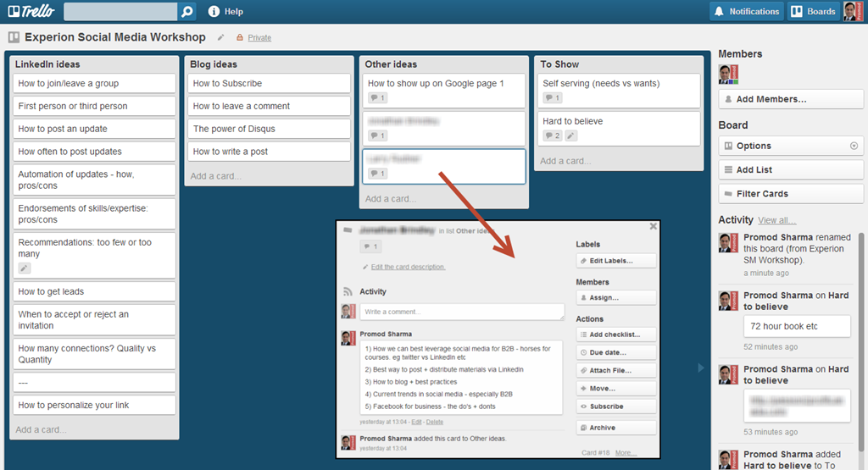This screenshot has height=470, width=868.
Task: Open the Boards menu
Action: (813, 12)
